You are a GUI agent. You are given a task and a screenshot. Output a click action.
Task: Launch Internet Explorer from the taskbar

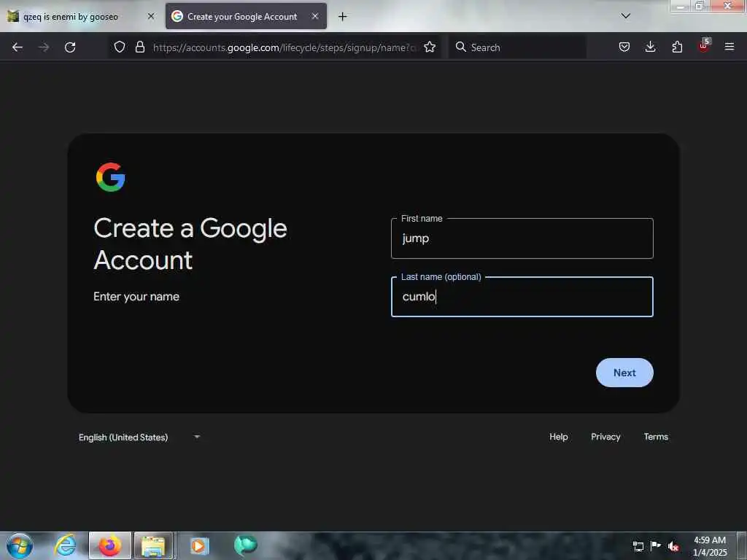coord(65,545)
